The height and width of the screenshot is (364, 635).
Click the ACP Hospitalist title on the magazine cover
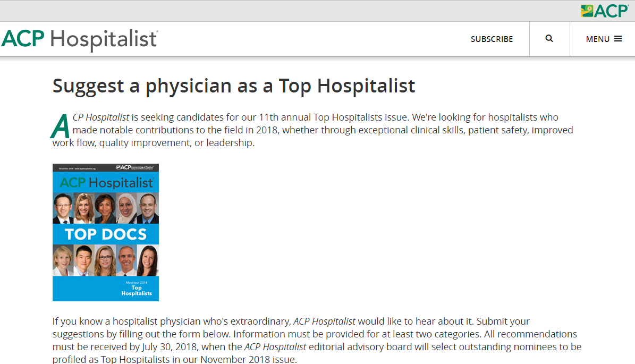(106, 183)
